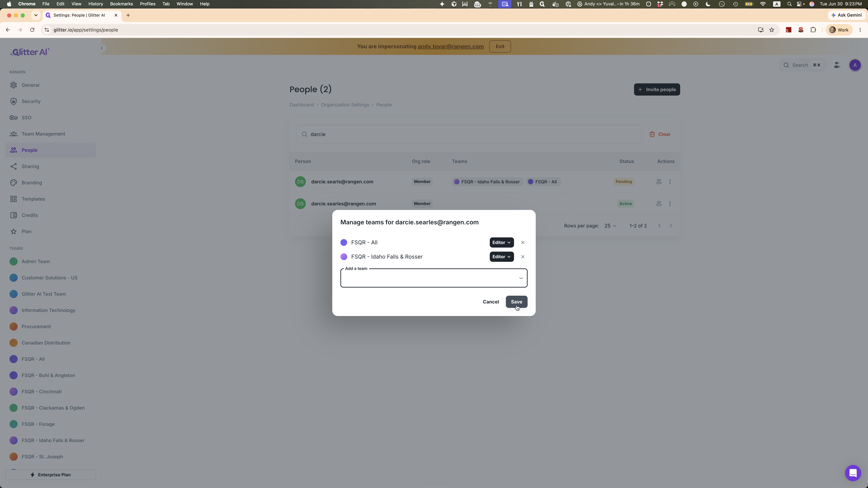
Task: Collapse the left sidebar
Action: coord(101,48)
